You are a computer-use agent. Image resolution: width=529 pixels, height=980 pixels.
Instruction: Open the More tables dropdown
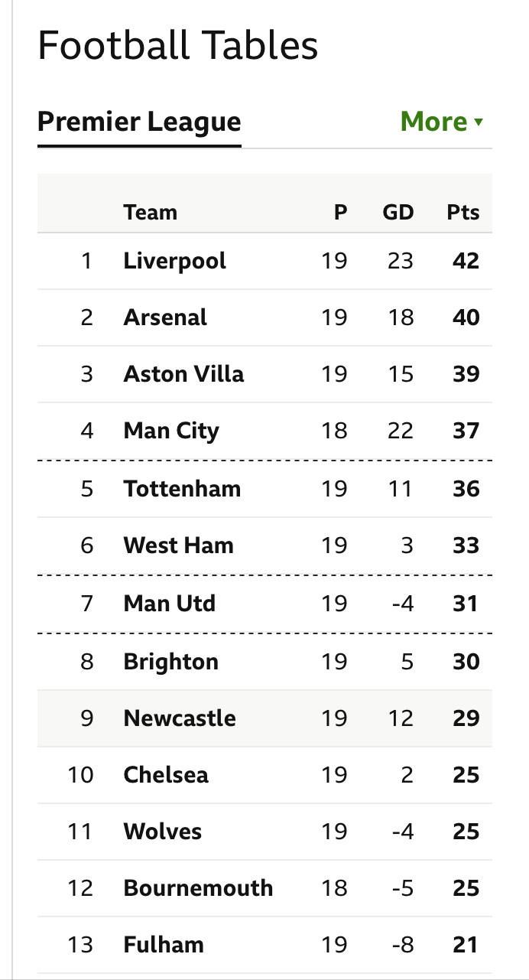[442, 122]
